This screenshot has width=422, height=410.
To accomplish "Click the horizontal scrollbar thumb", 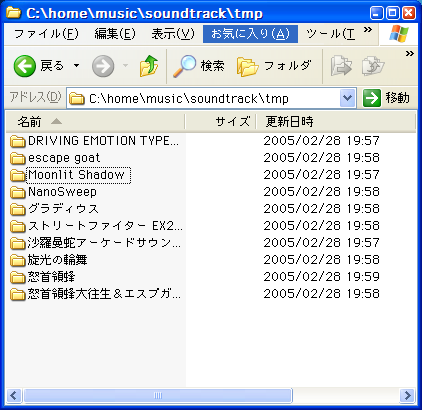I will click(158, 396).
